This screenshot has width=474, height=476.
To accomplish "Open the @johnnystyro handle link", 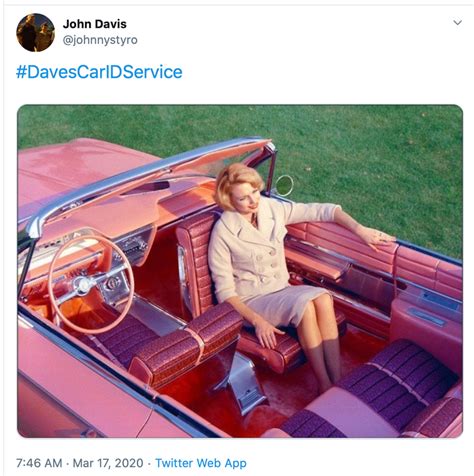I will pyautogui.click(x=100, y=40).
